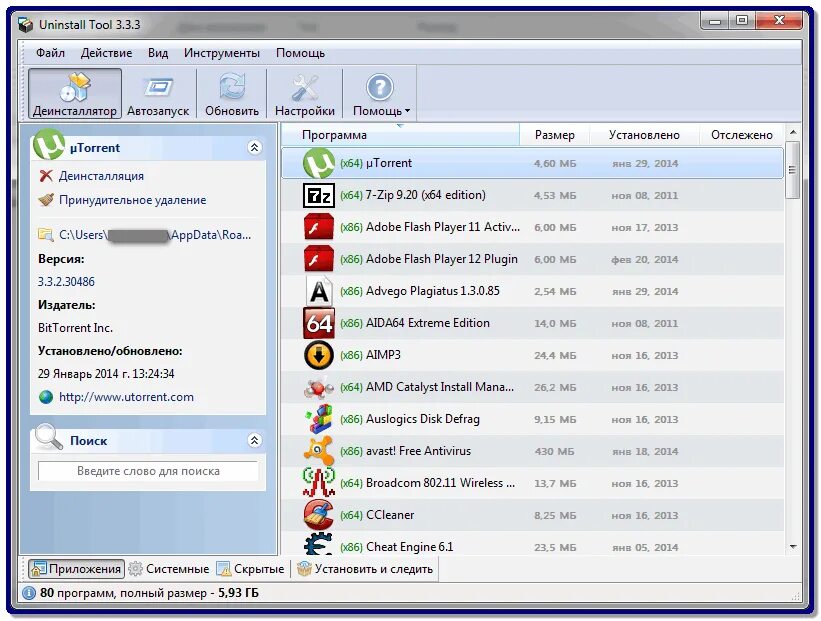The image size is (821, 621).
Task: Open the Действие menu
Action: click(x=106, y=53)
